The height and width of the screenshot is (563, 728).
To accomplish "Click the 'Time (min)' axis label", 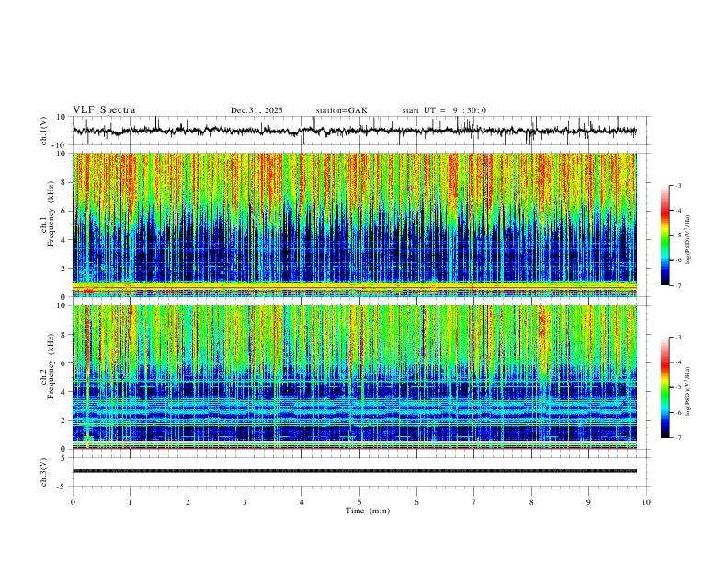I will [368, 511].
